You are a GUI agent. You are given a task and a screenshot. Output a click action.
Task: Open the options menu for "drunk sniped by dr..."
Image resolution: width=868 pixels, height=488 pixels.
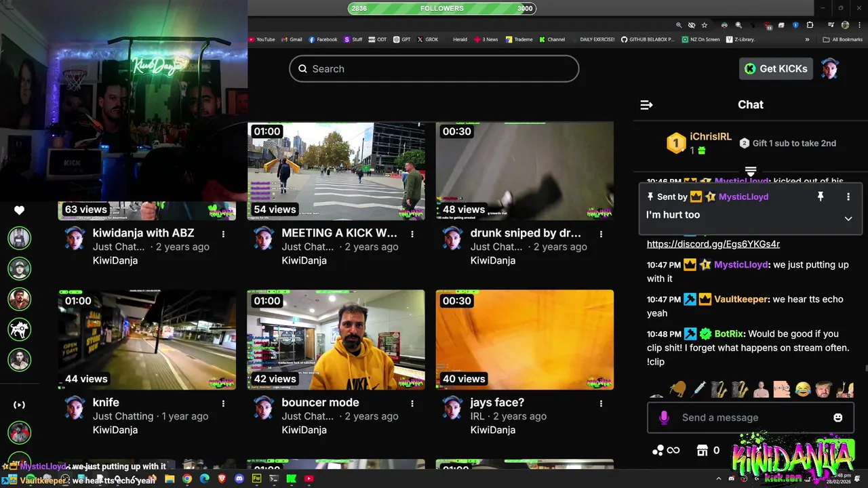click(601, 234)
